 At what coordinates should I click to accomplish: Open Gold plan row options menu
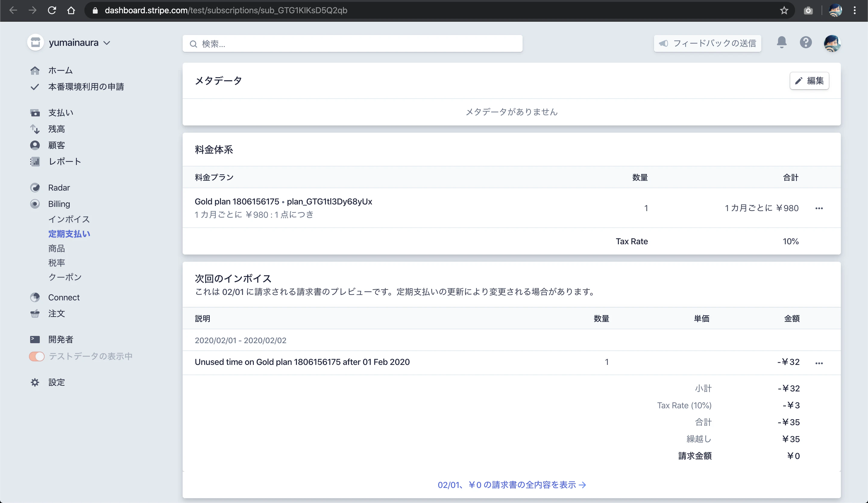coord(819,208)
